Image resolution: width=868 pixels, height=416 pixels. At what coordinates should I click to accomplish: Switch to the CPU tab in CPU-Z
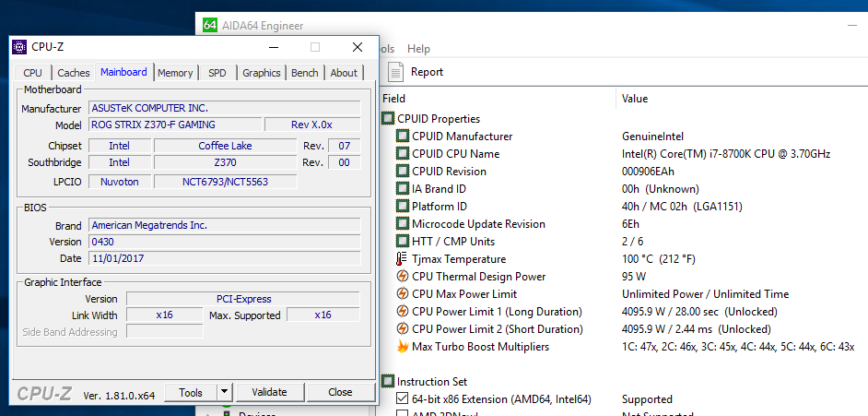(32, 73)
